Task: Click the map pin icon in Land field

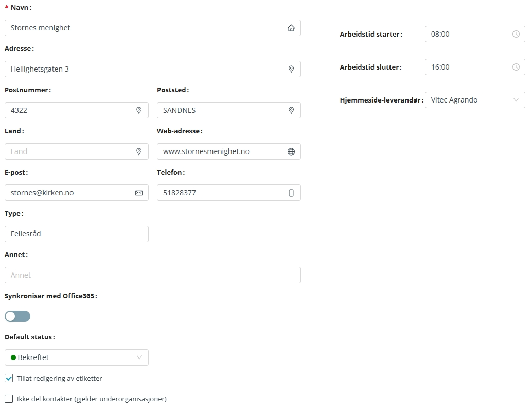Action: click(139, 151)
